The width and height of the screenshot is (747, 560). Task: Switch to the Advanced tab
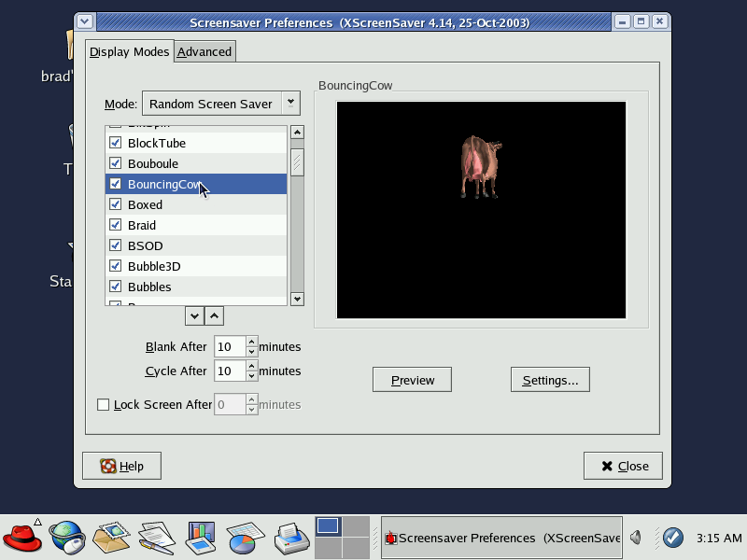[204, 51]
